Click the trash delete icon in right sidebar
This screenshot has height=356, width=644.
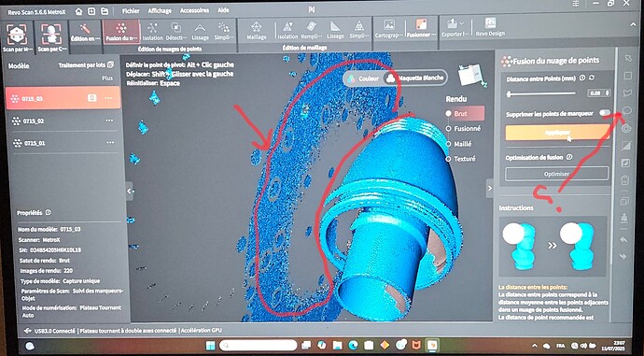[625, 180]
